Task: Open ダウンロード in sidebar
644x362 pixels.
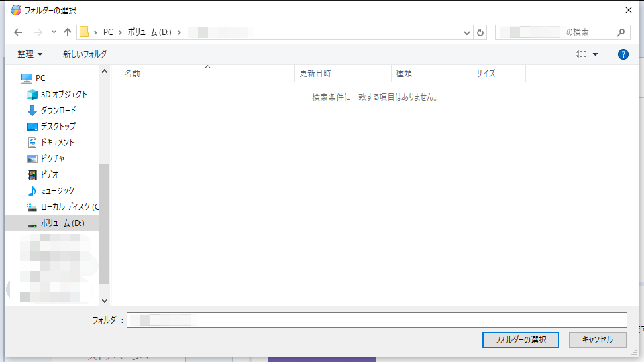Action: [x=52, y=110]
